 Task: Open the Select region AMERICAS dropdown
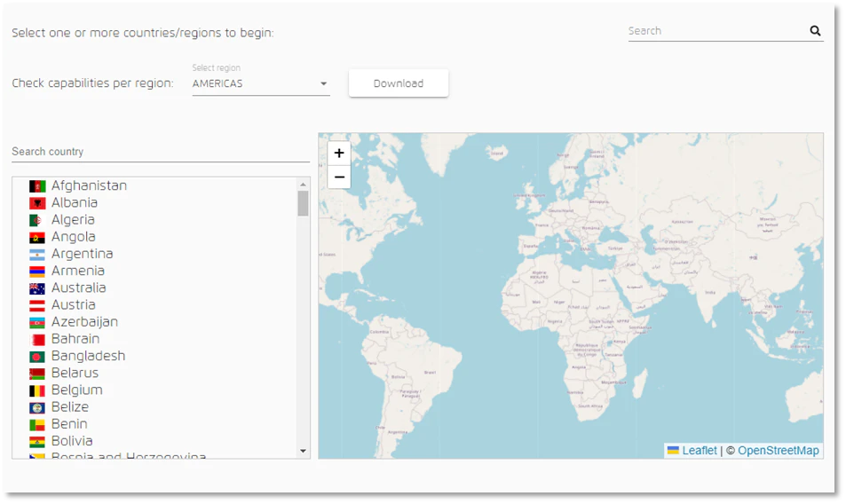(x=261, y=83)
